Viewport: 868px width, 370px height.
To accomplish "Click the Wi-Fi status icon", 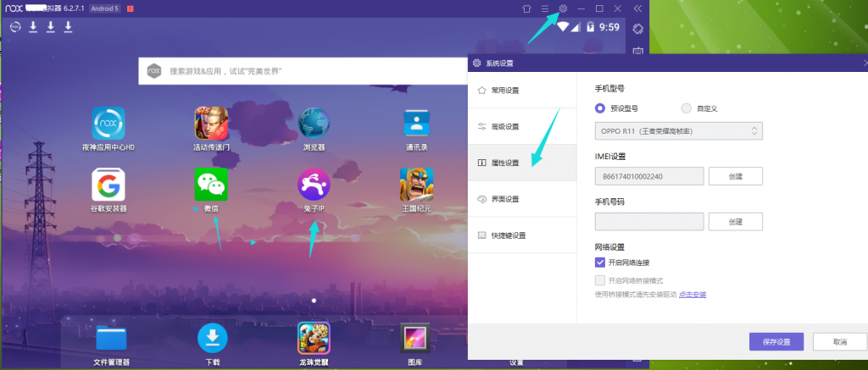I will tap(563, 26).
